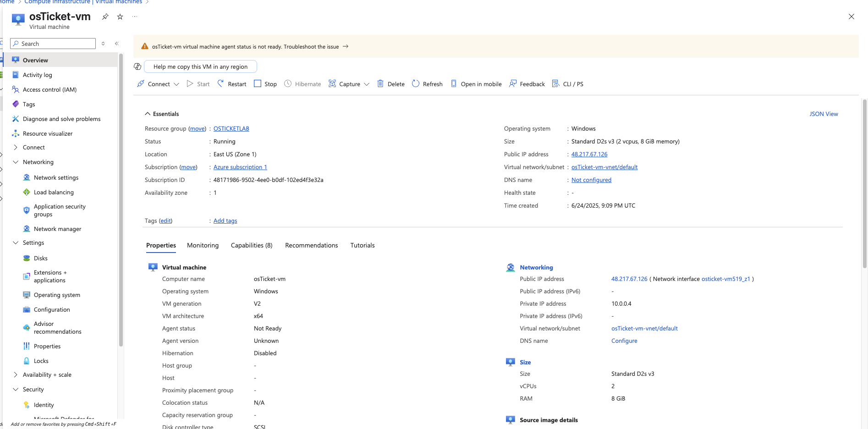This screenshot has height=429, width=868.
Task: Click Help me copy this VM button
Action: pos(200,66)
